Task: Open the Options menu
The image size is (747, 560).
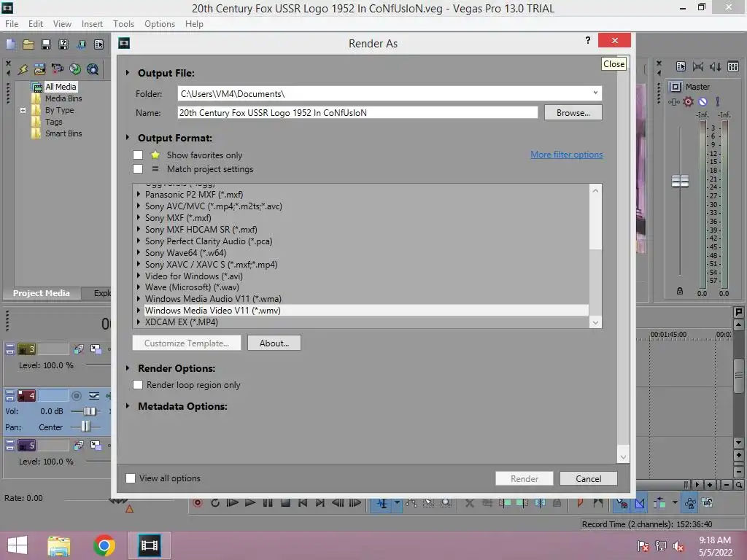Action: [160, 24]
